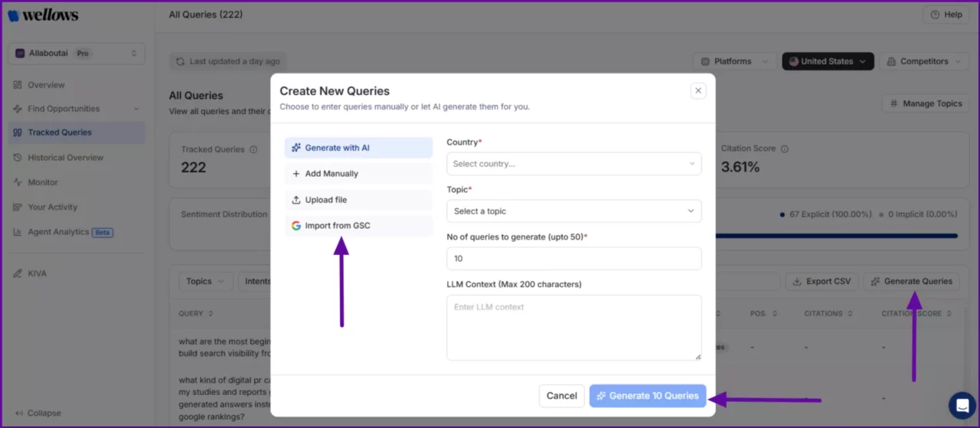The height and width of the screenshot is (428, 980).
Task: Select the Add Manually option
Action: 358,174
